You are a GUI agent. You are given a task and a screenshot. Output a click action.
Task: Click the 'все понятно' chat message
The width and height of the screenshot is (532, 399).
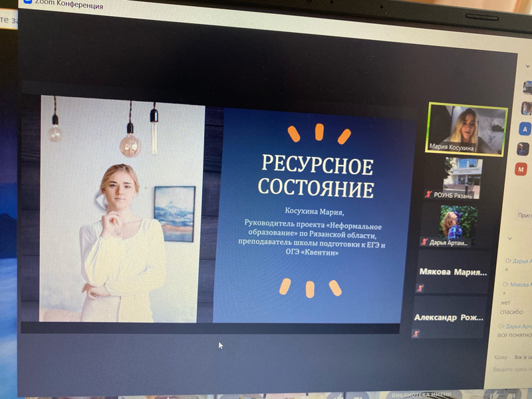[x=513, y=335]
